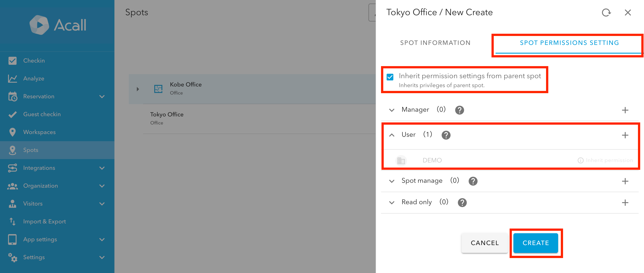Viewport: 644px width, 273px height.
Task: Click the refresh icon in panel header
Action: 606,13
